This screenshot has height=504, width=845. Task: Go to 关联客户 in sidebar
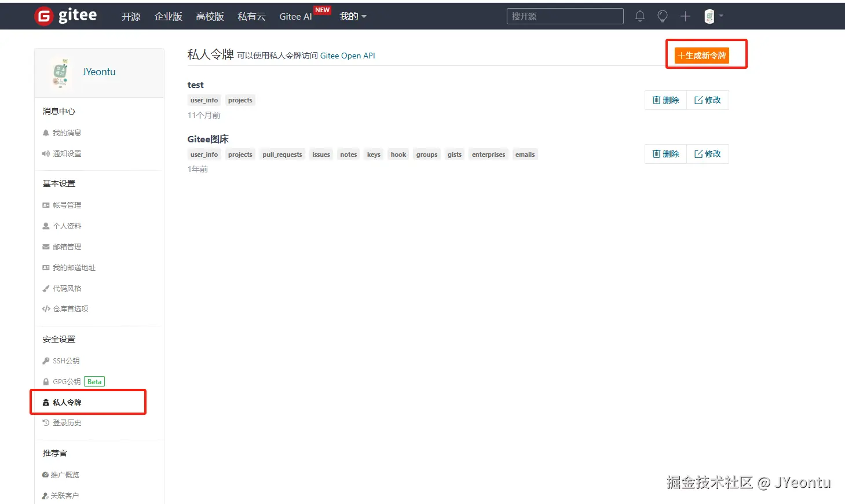click(x=60, y=495)
